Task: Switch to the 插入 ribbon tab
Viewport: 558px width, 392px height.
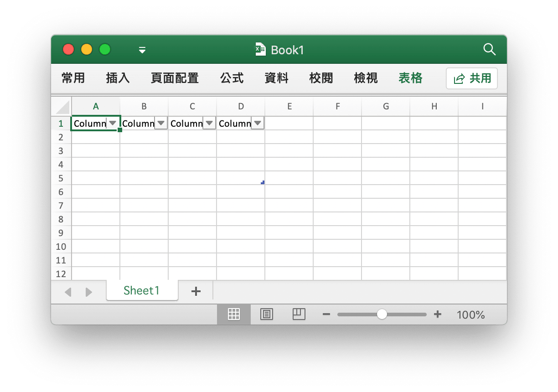Action: tap(117, 78)
